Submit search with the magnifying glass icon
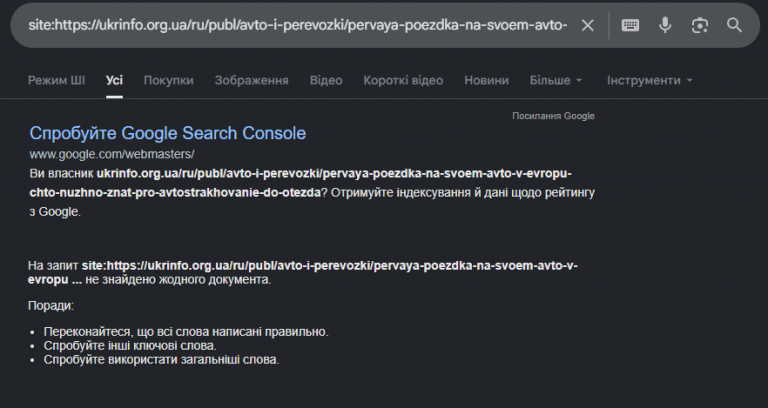Viewport: 768px width, 408px height. (x=734, y=25)
